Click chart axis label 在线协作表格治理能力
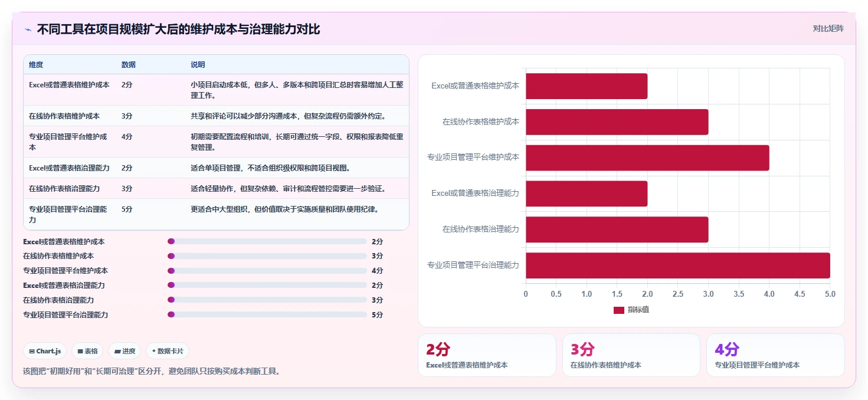Image resolution: width=868 pixels, height=400 pixels. 481,229
